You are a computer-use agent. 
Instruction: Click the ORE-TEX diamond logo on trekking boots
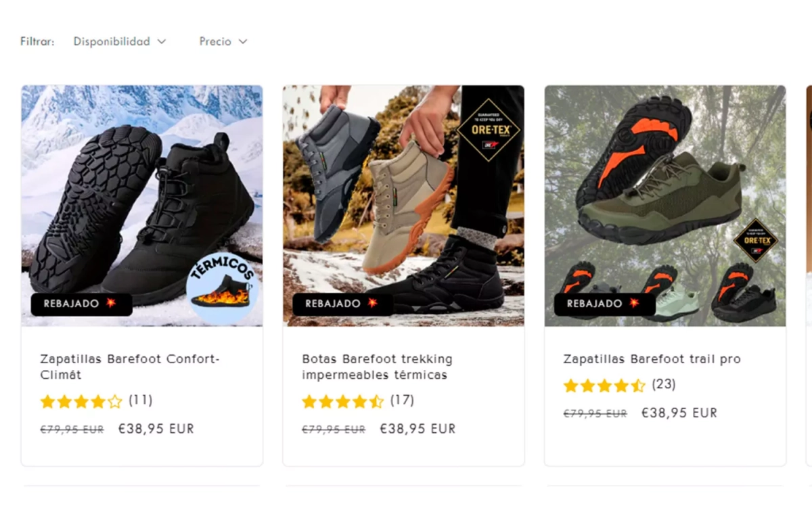tap(489, 130)
